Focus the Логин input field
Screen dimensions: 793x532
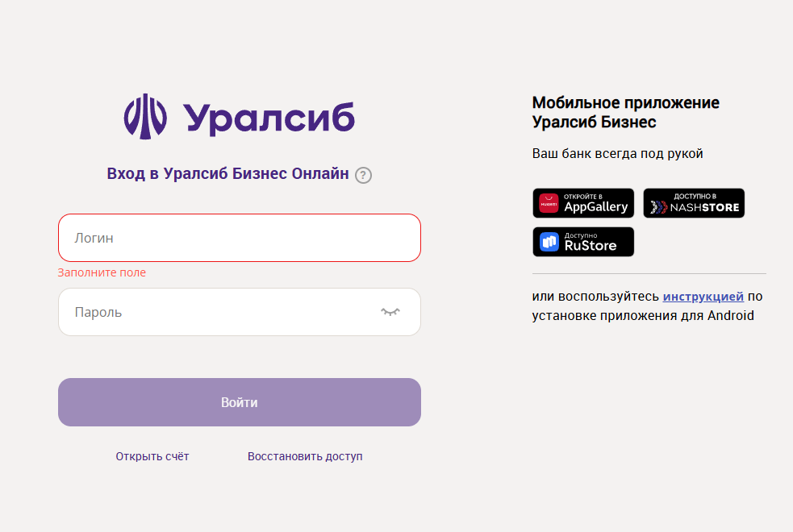(x=240, y=238)
